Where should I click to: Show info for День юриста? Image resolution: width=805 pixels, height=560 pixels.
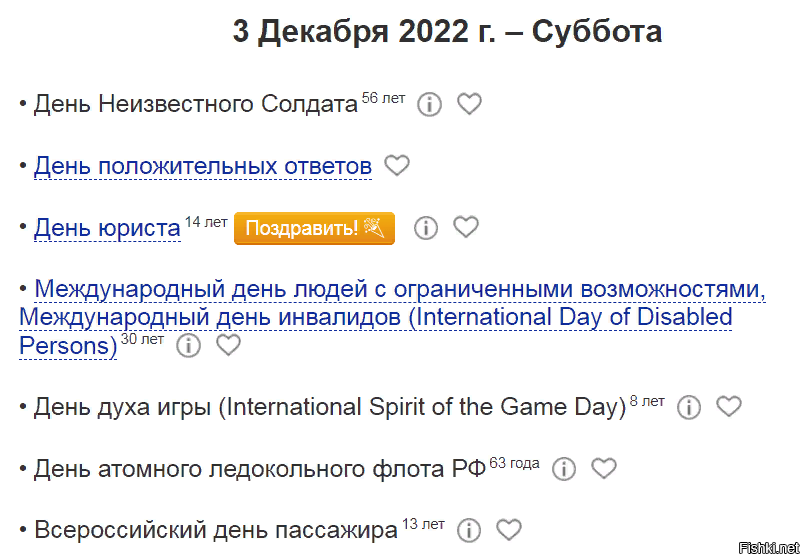[426, 228]
